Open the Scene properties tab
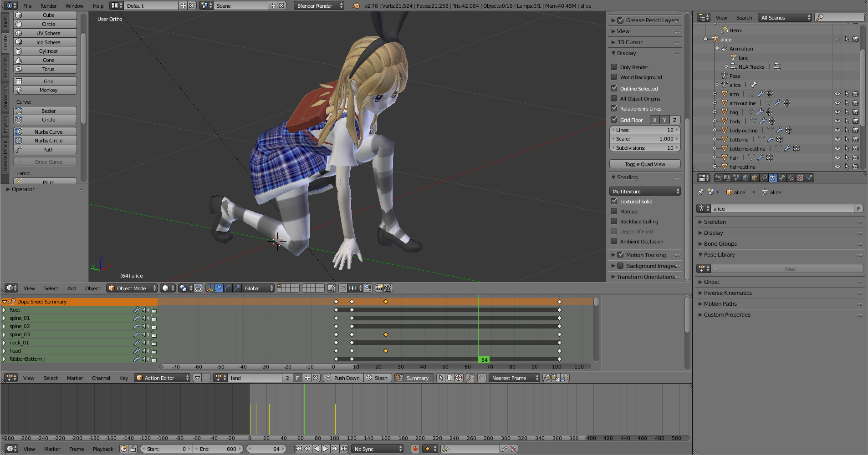The image size is (868, 455). (736, 178)
